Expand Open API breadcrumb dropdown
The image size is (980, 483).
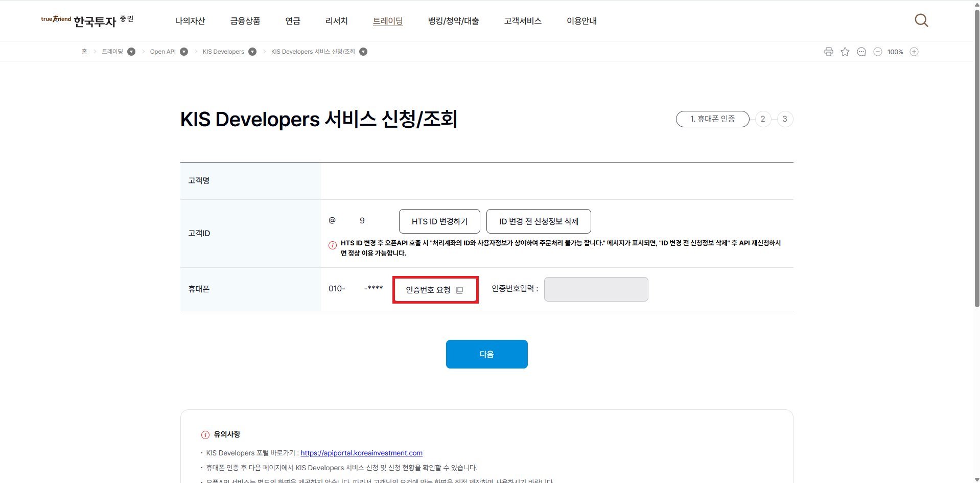pyautogui.click(x=184, y=52)
